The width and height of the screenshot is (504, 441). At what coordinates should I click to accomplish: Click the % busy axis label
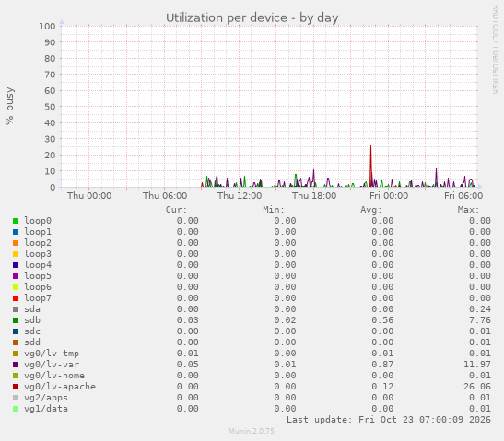tap(9, 106)
